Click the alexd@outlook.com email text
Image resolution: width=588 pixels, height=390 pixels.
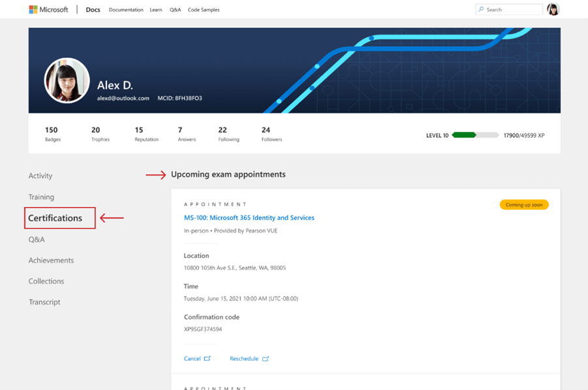point(123,99)
